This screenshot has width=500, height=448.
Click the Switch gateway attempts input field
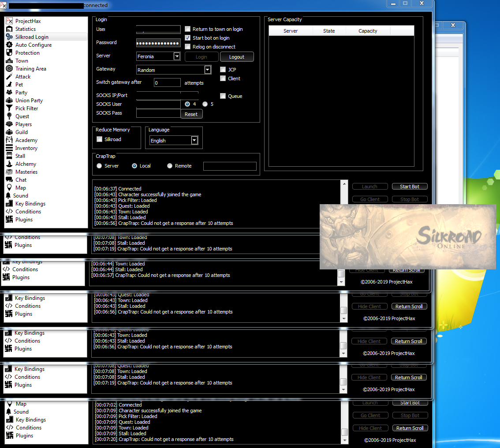167,83
